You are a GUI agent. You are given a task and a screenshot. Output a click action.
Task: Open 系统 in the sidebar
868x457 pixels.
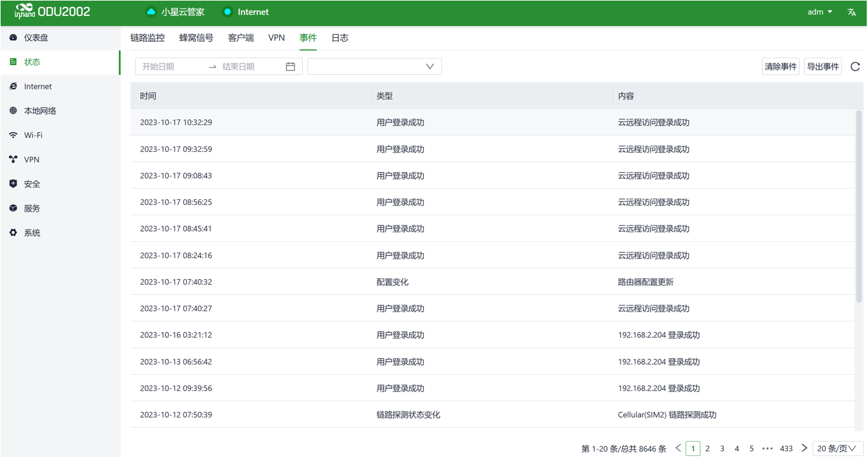pyautogui.click(x=60, y=233)
